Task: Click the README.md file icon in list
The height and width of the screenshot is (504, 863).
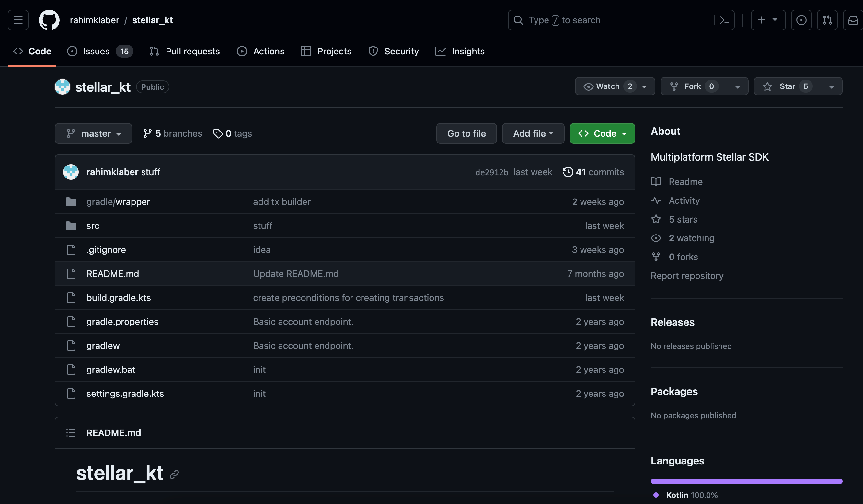Action: click(71, 274)
